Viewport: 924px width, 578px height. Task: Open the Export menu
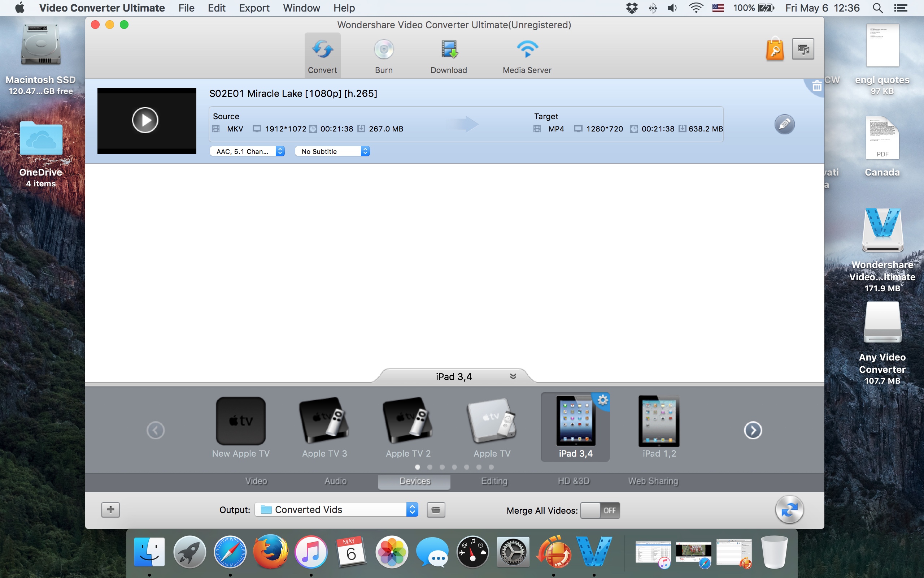pyautogui.click(x=254, y=8)
